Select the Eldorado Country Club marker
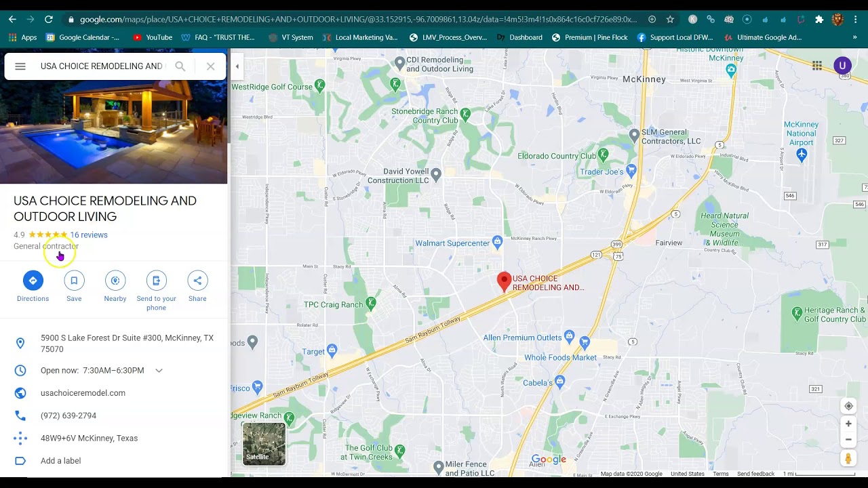 coord(603,155)
